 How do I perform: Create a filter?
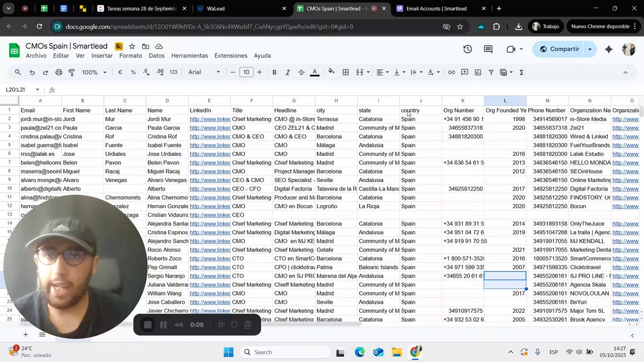pos(491,72)
